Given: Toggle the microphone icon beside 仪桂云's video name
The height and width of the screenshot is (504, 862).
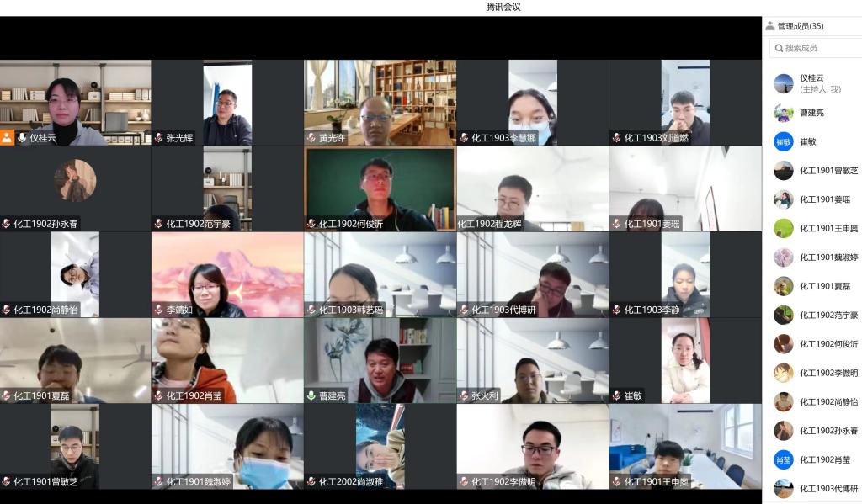Looking at the screenshot, I should 22,138.
